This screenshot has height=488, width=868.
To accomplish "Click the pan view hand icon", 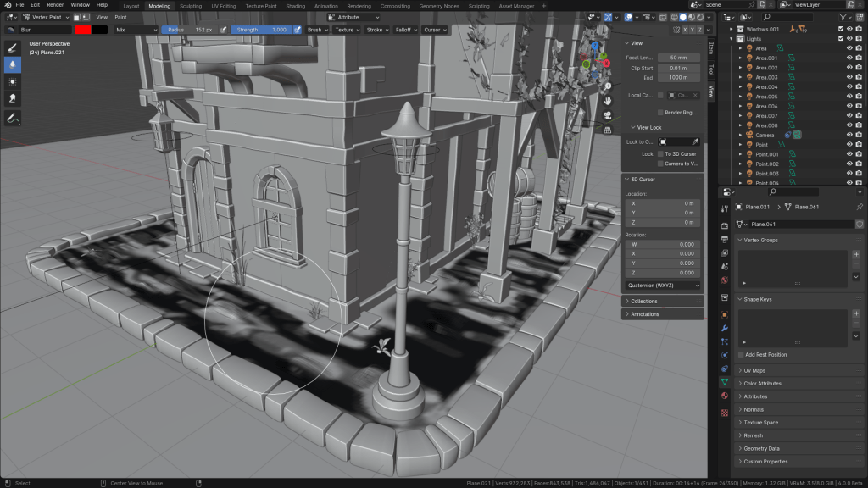I will pyautogui.click(x=608, y=99).
